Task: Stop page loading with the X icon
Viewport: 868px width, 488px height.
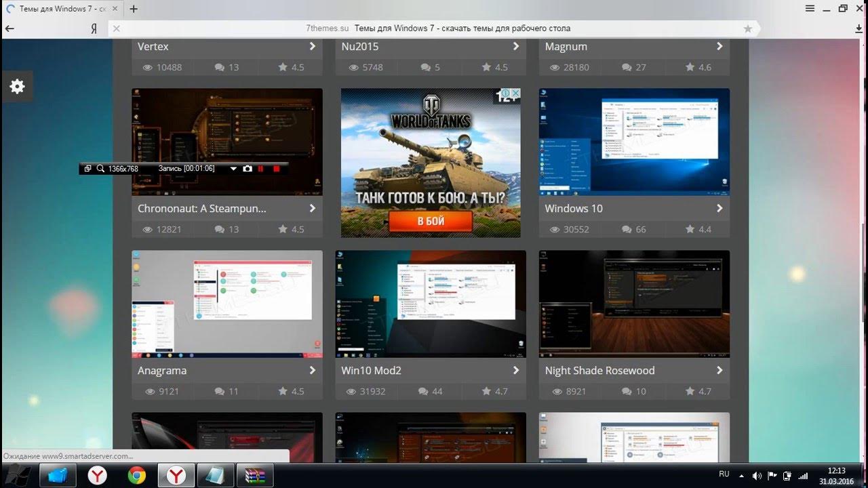Action: (x=116, y=28)
